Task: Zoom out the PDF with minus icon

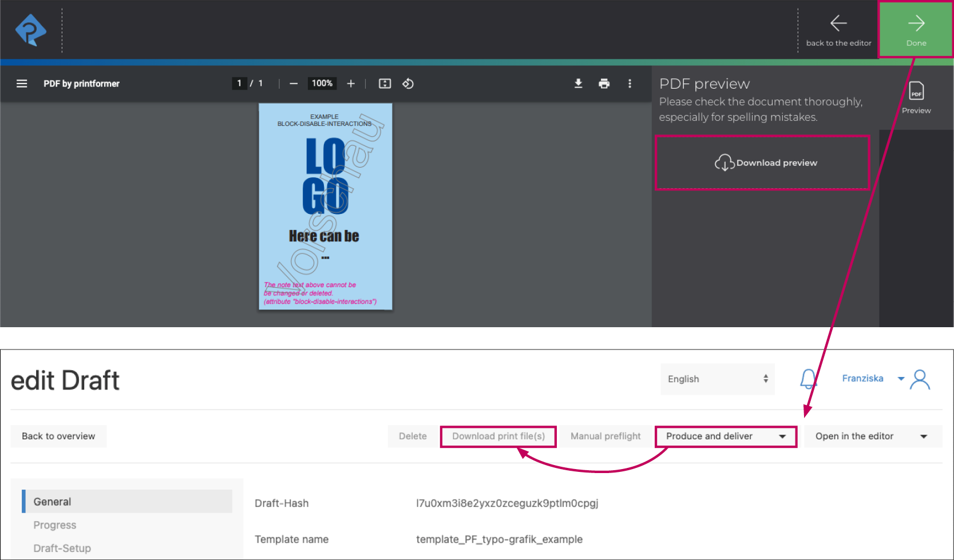Action: (294, 84)
